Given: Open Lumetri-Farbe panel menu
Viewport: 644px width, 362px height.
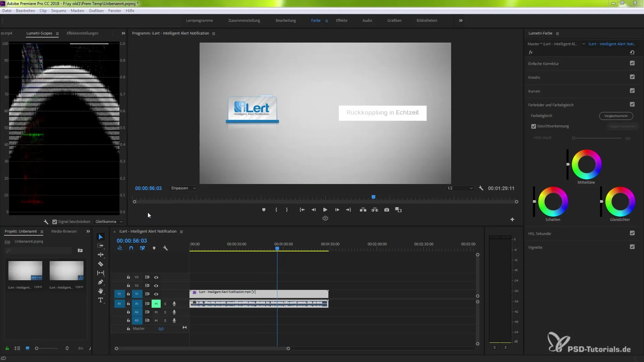Looking at the screenshot, I should coord(557,34).
